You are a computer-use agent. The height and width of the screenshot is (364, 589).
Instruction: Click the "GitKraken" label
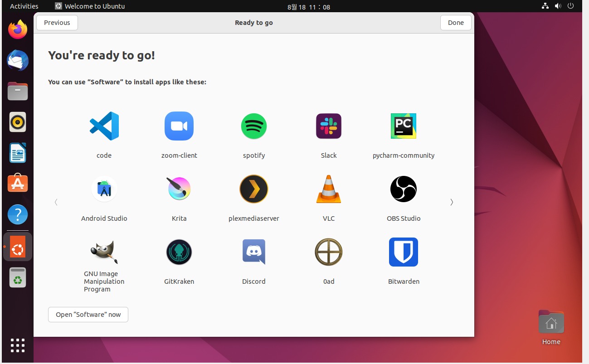click(x=179, y=281)
